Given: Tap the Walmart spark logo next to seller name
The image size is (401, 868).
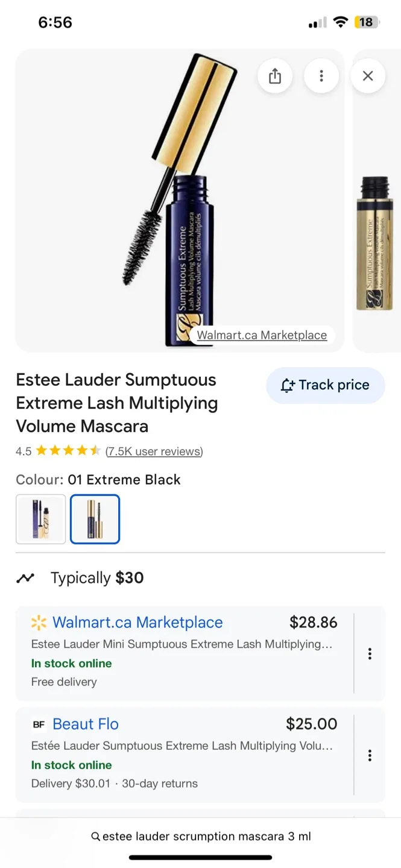Looking at the screenshot, I should click(x=39, y=623).
